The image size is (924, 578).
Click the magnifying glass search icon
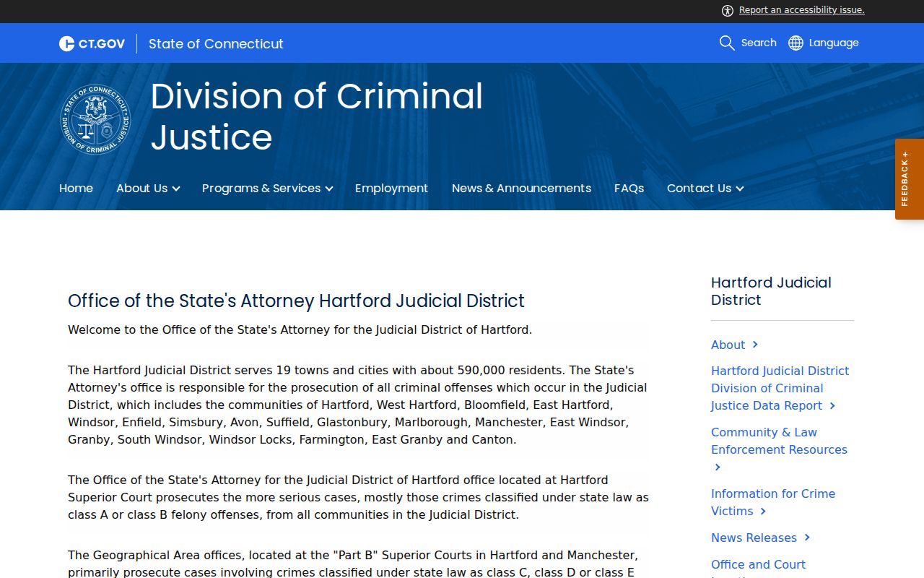point(727,43)
